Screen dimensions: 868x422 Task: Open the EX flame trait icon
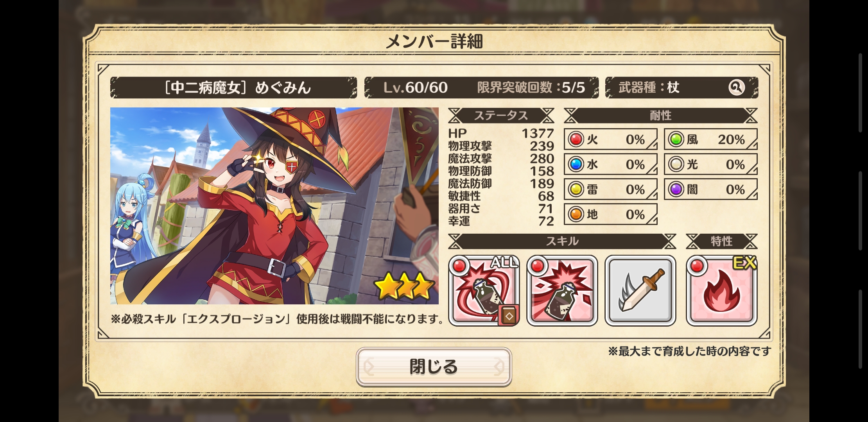[x=722, y=290]
